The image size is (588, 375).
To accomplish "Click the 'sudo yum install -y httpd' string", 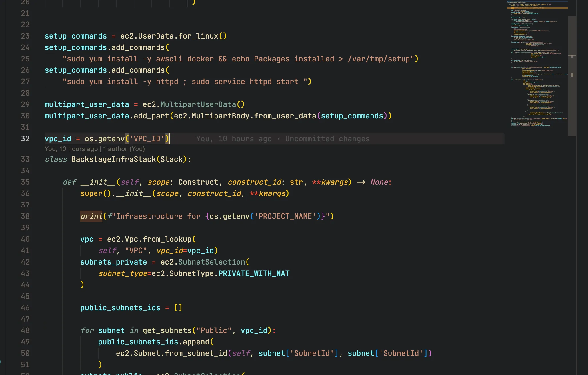I will point(120,82).
